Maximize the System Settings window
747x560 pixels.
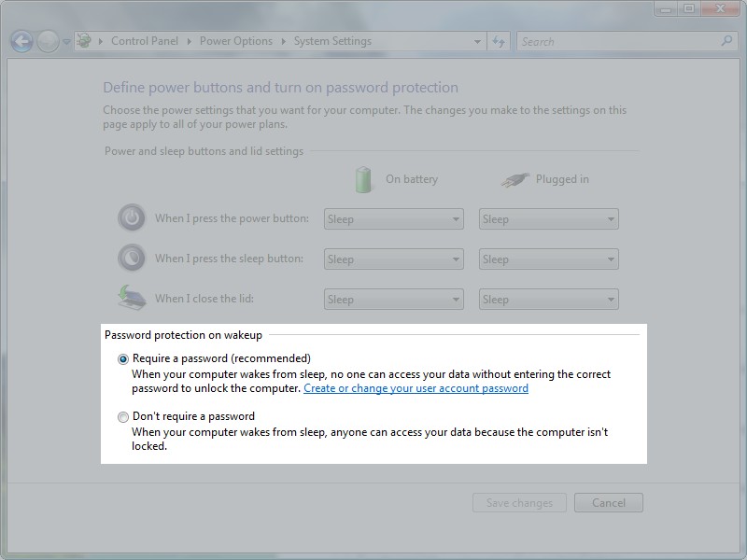pyautogui.click(x=689, y=8)
